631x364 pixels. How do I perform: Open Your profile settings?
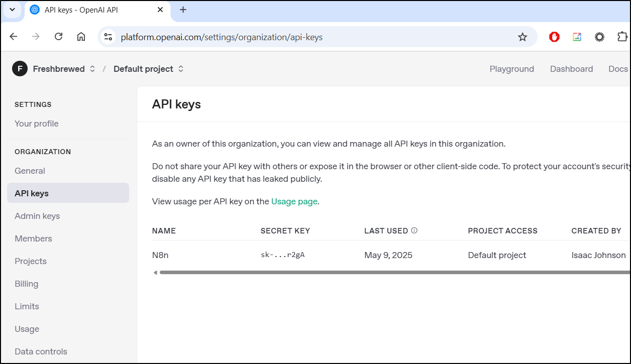[x=37, y=124]
